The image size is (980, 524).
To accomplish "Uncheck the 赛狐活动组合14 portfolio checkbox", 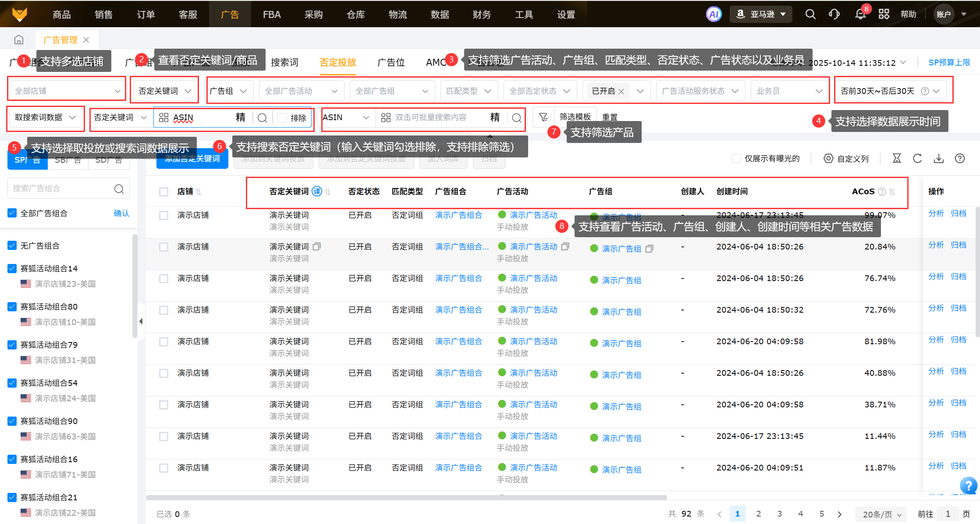I will point(12,268).
